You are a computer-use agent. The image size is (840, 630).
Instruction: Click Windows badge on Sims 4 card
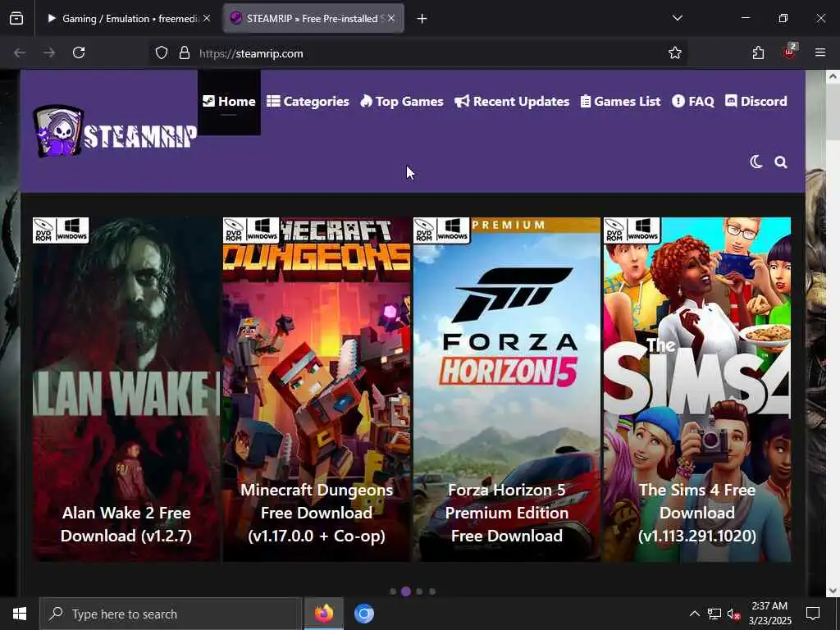click(x=643, y=231)
